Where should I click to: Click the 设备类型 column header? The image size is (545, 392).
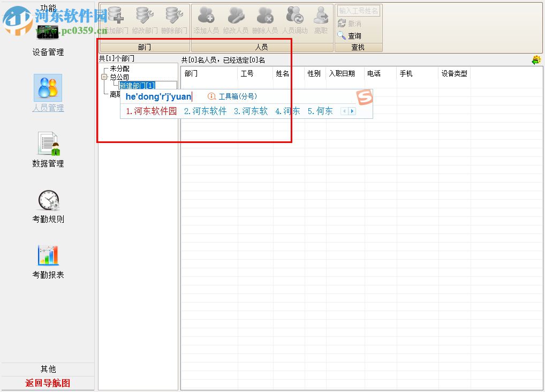[455, 73]
